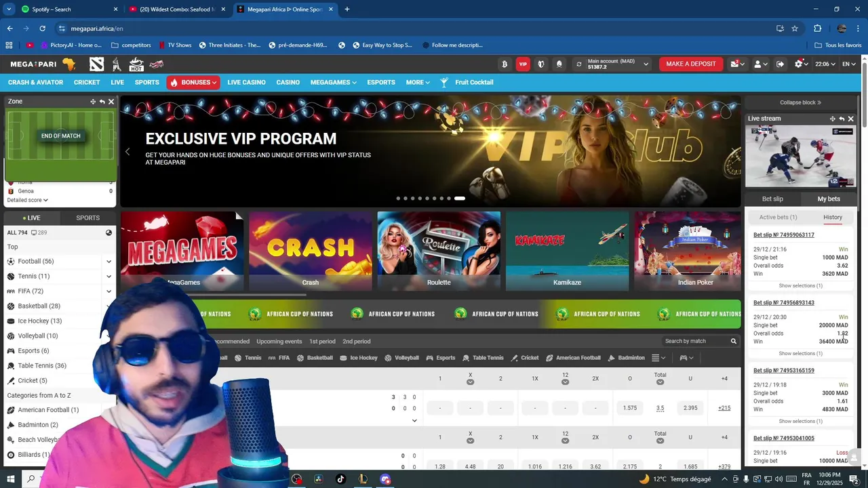Select the first banner slide dot

[x=398, y=199]
